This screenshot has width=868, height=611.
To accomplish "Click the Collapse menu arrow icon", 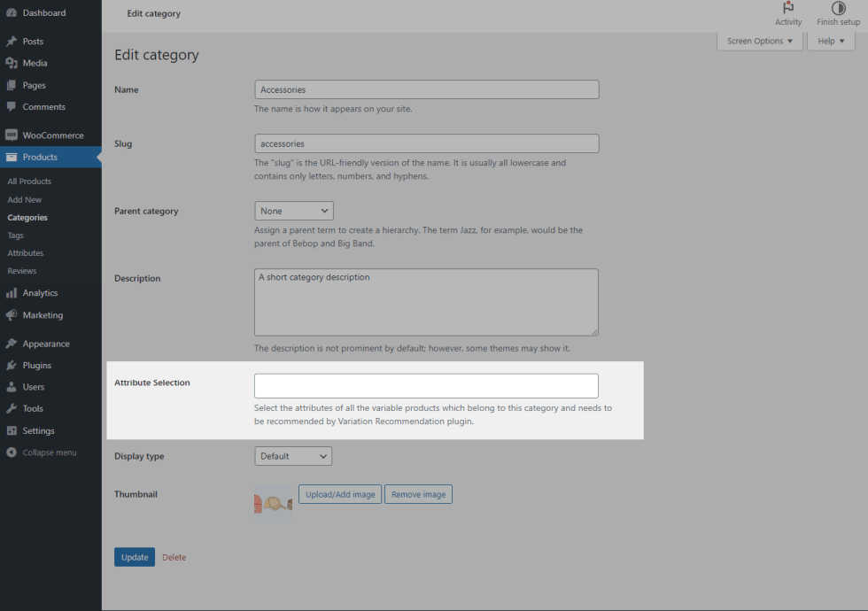I will coord(11,452).
